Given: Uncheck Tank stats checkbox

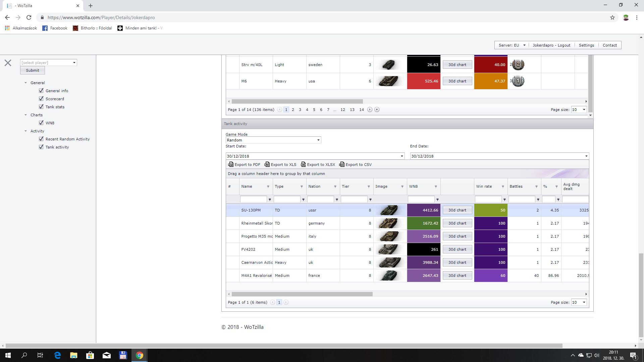Looking at the screenshot, I should click(x=41, y=107).
